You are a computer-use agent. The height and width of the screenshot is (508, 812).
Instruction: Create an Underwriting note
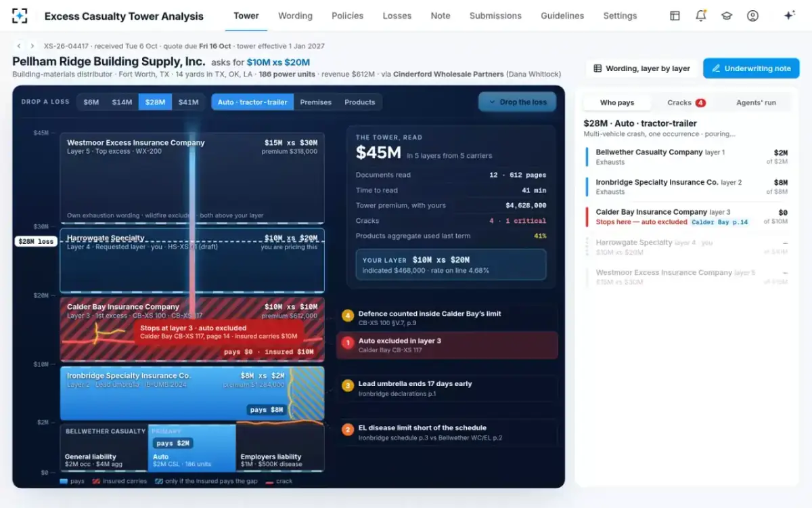click(751, 68)
